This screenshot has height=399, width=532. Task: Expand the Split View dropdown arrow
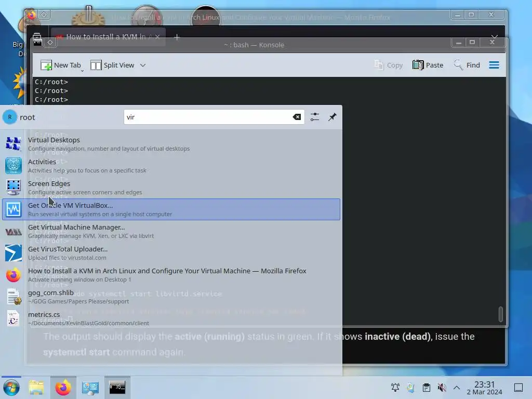tap(143, 65)
